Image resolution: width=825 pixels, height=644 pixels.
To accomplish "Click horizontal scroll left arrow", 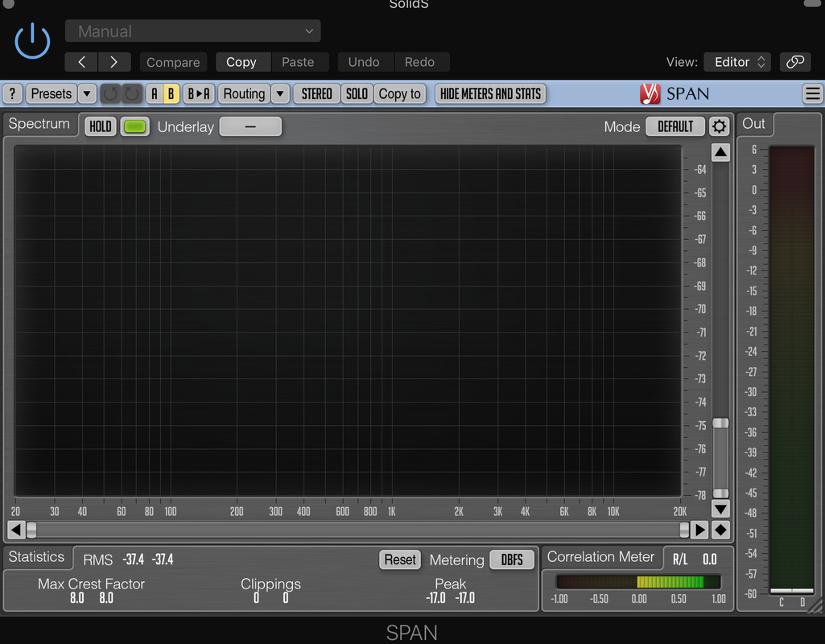I will pos(16,530).
